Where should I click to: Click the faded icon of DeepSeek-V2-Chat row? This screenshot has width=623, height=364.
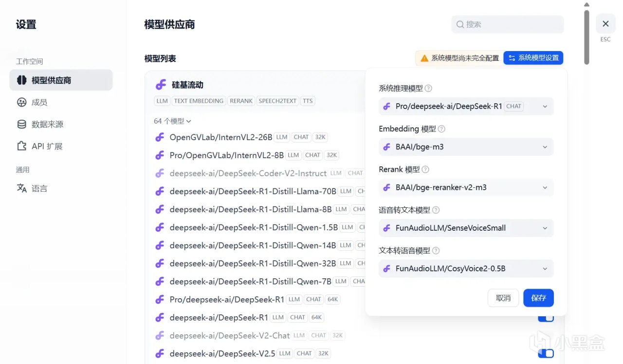coord(160,336)
